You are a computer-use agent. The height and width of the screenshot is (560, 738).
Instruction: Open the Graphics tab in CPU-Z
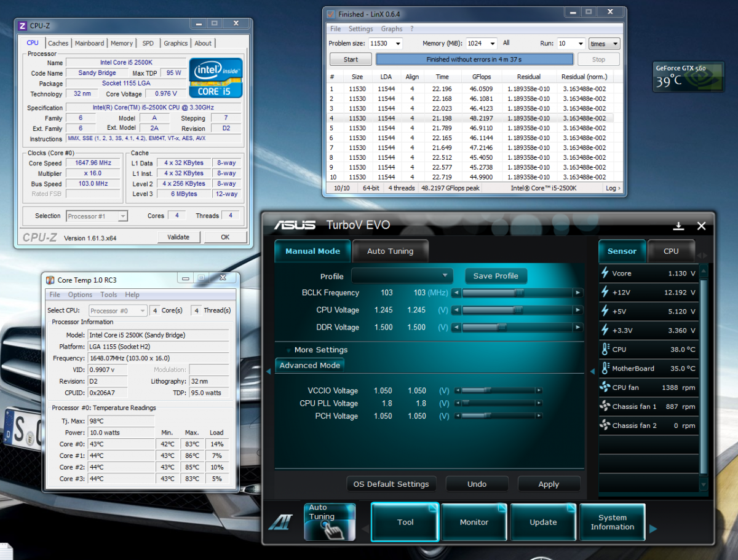(175, 43)
